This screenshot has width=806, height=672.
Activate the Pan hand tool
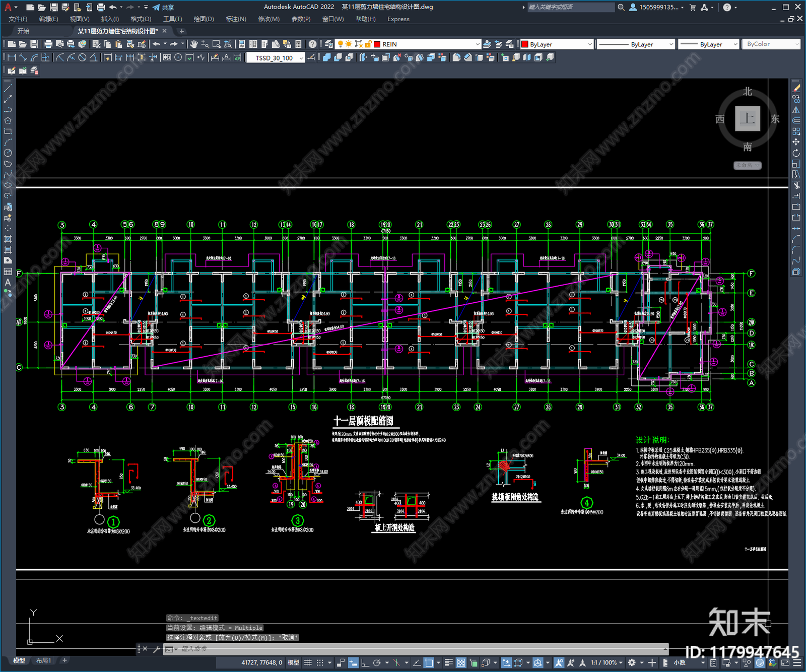coord(194,44)
